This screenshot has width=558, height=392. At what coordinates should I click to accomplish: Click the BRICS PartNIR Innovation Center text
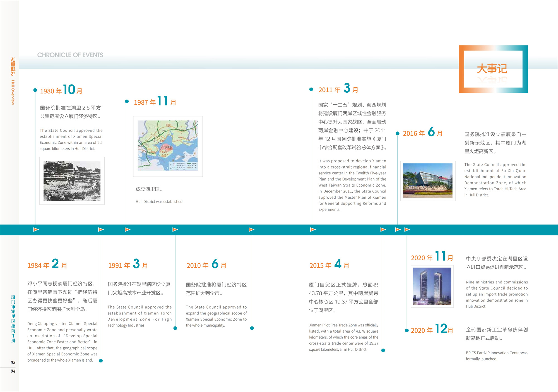pyautogui.click(x=497, y=356)
